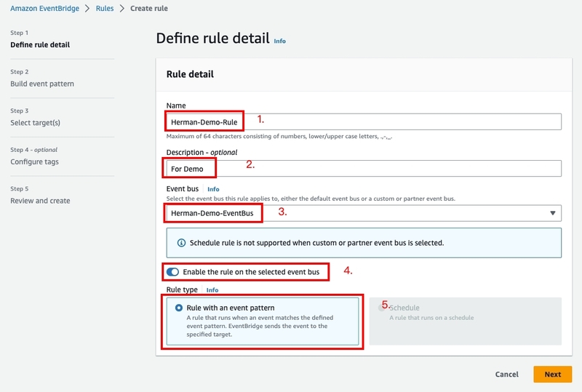Go to the Rules breadcrumb link
Viewport: 582px width, 392px height.
105,8
